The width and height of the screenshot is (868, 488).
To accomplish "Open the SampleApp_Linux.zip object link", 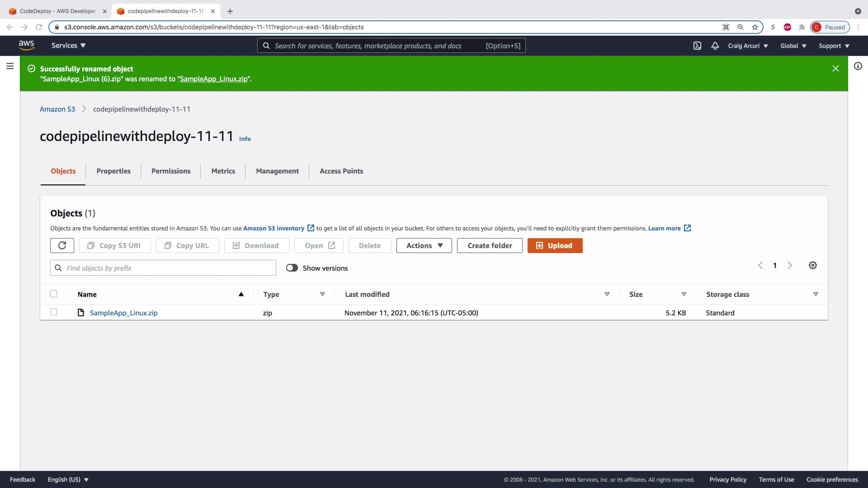I will point(123,313).
